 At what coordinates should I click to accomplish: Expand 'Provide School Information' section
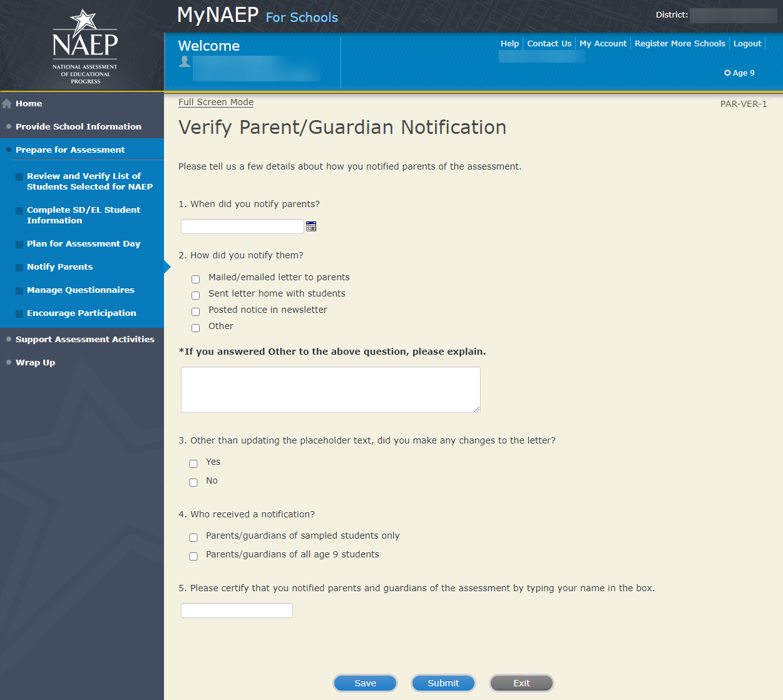point(78,126)
